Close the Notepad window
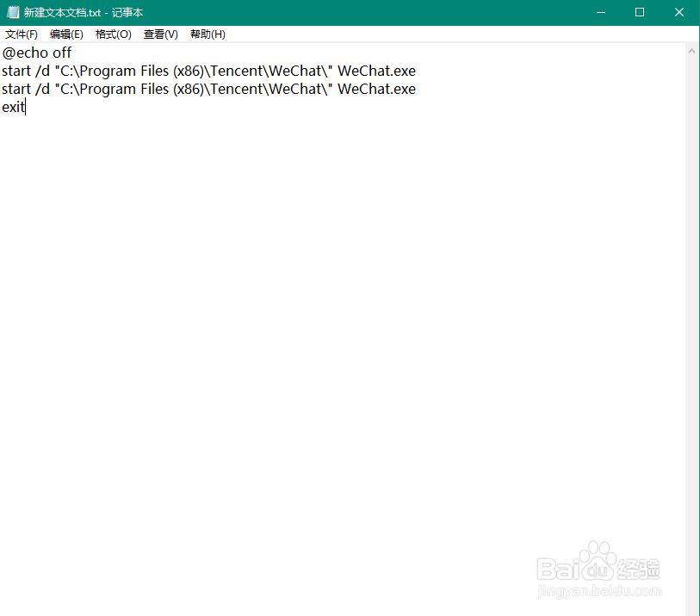 [x=679, y=13]
